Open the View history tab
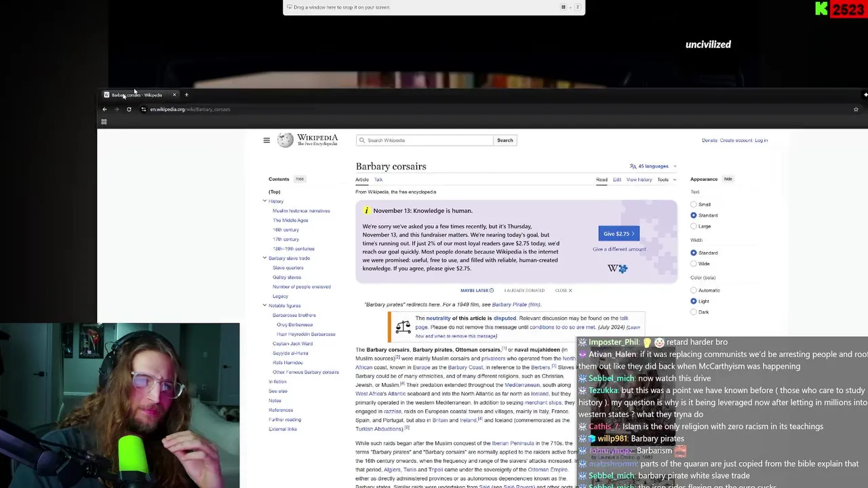The image size is (868, 488). click(639, 180)
